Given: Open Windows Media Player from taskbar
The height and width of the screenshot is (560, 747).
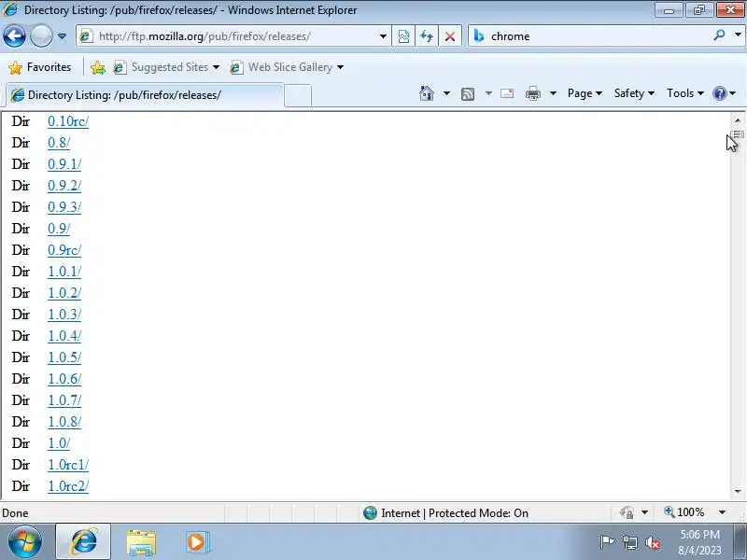Looking at the screenshot, I should coord(197,542).
